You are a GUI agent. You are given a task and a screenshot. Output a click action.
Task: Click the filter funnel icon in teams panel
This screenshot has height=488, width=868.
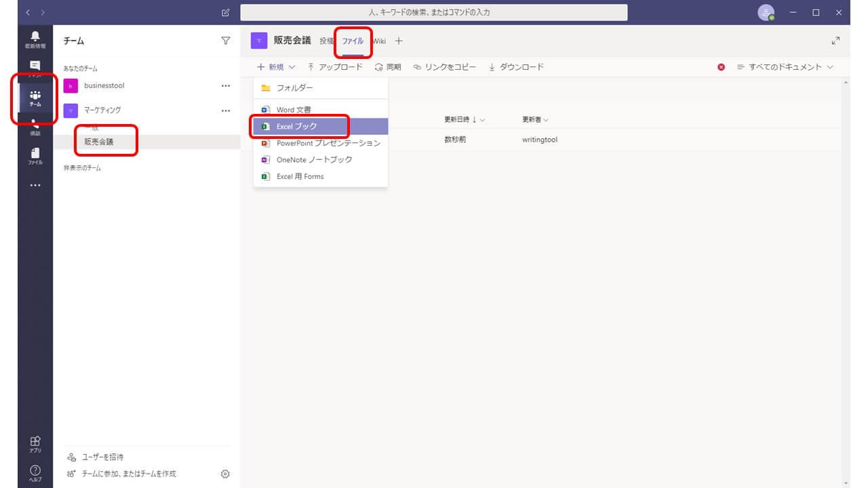226,41
